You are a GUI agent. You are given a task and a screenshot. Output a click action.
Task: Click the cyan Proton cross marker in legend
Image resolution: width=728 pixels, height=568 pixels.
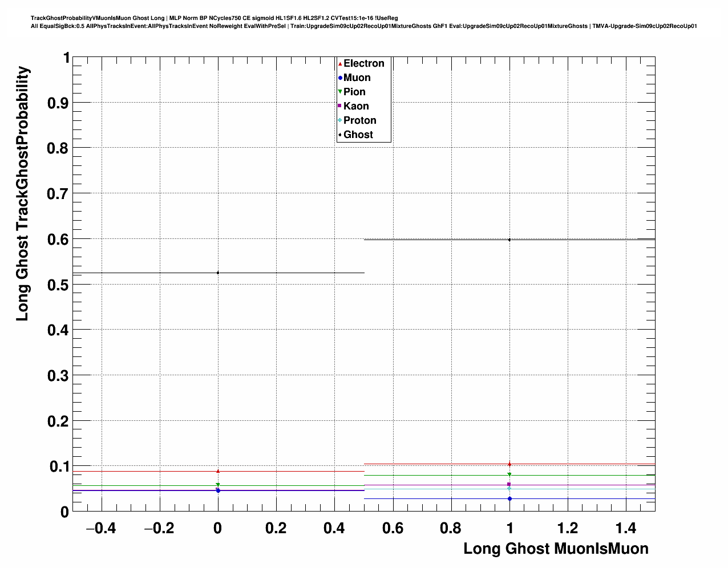(x=340, y=120)
